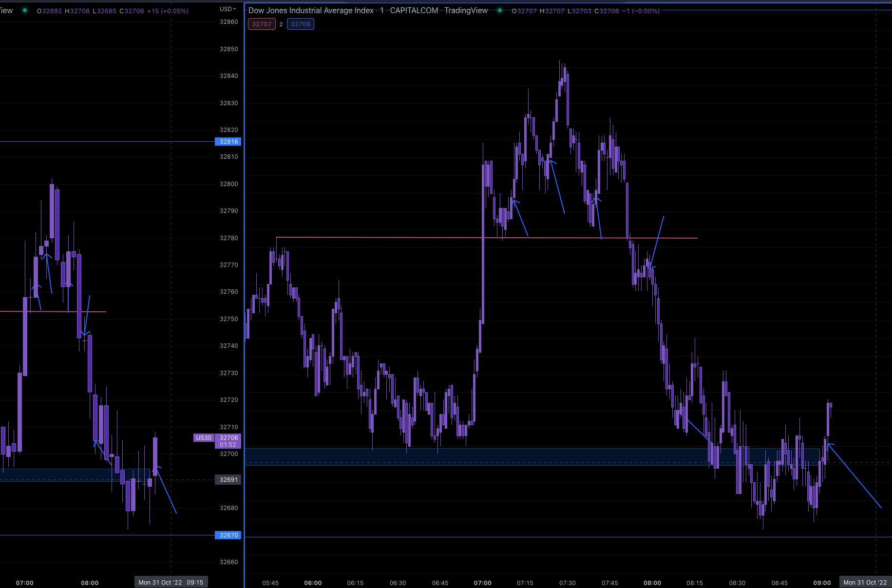Click the Dow Jones Industrial Average Index legend title

(x=310, y=10)
